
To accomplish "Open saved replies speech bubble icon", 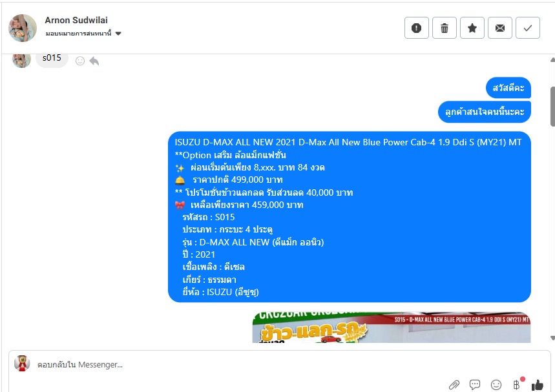I will pos(475,384).
